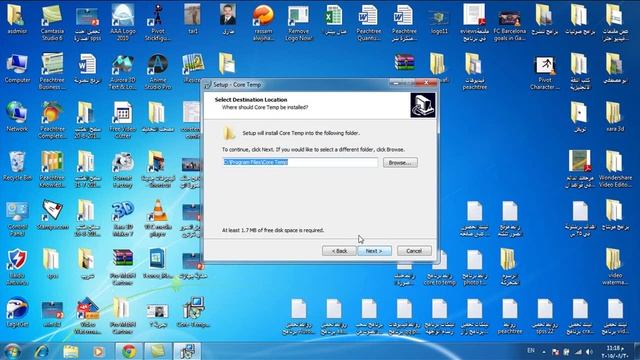Switch to the Setup installer taskbar button
The image size is (640, 360).
point(187,351)
